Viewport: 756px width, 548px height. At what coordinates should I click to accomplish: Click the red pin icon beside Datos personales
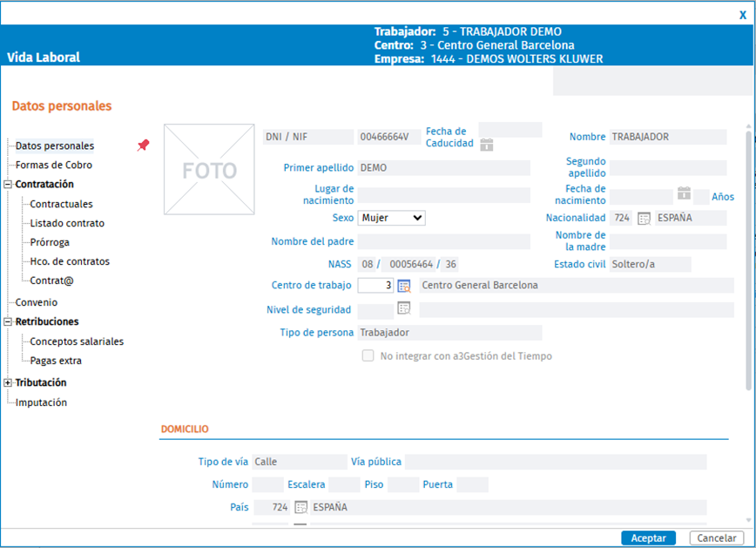pos(143,145)
